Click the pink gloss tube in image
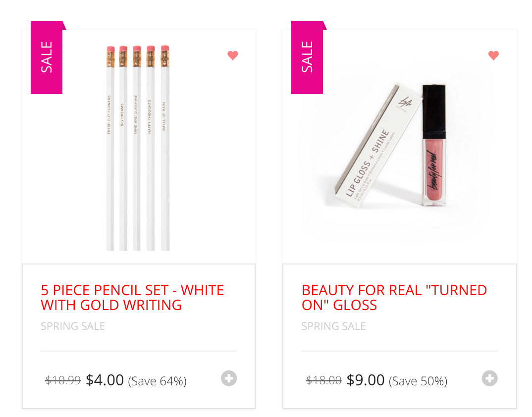 (x=434, y=145)
